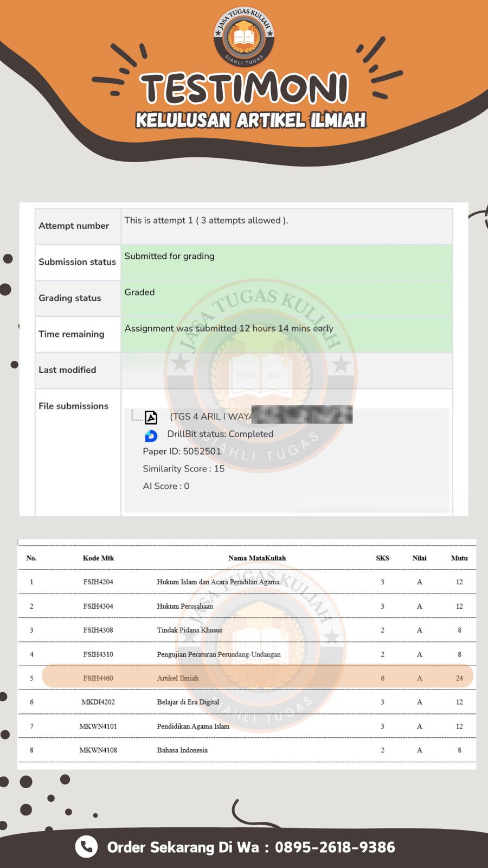Click the blue DrillBit status icon
This screenshot has height=868, width=488.
pos(151,436)
